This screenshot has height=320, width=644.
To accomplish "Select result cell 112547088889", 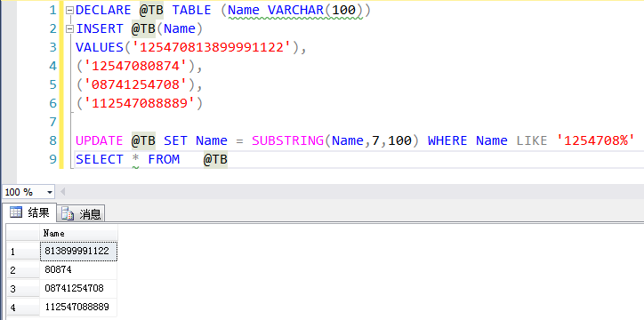I will (x=78, y=307).
